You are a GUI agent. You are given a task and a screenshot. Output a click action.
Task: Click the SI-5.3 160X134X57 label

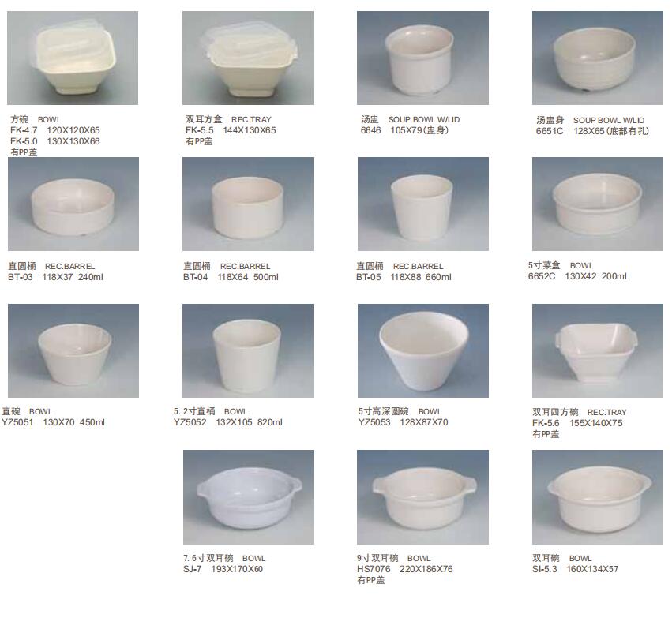tap(575, 569)
